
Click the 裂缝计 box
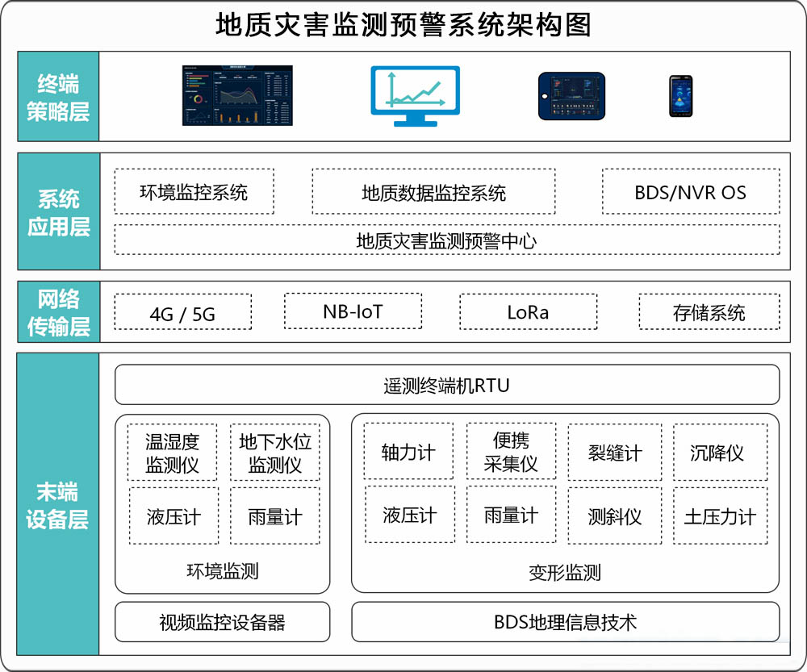coord(614,453)
